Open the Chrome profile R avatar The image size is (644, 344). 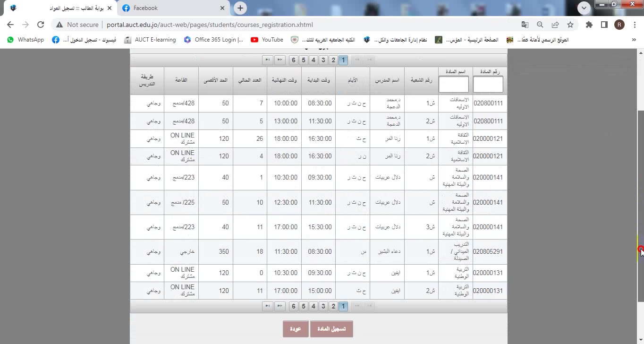[619, 25]
